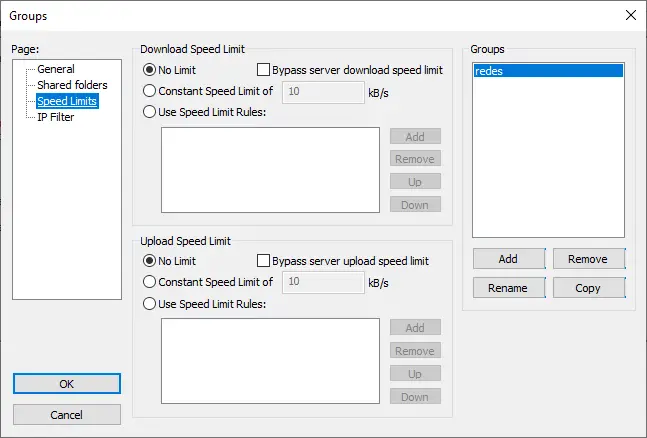Select the Speed Limits page

click(67, 101)
